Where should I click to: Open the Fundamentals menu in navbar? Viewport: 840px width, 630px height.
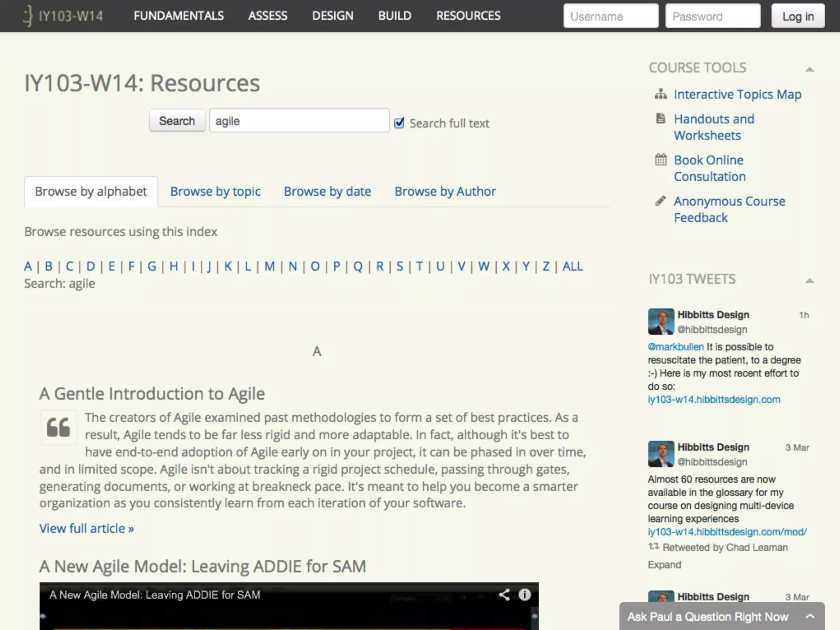click(178, 16)
